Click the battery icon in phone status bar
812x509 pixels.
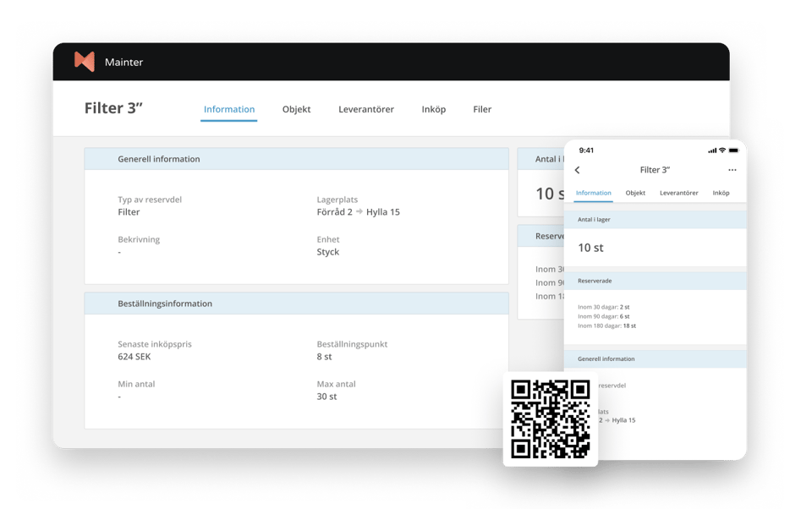[x=734, y=151]
